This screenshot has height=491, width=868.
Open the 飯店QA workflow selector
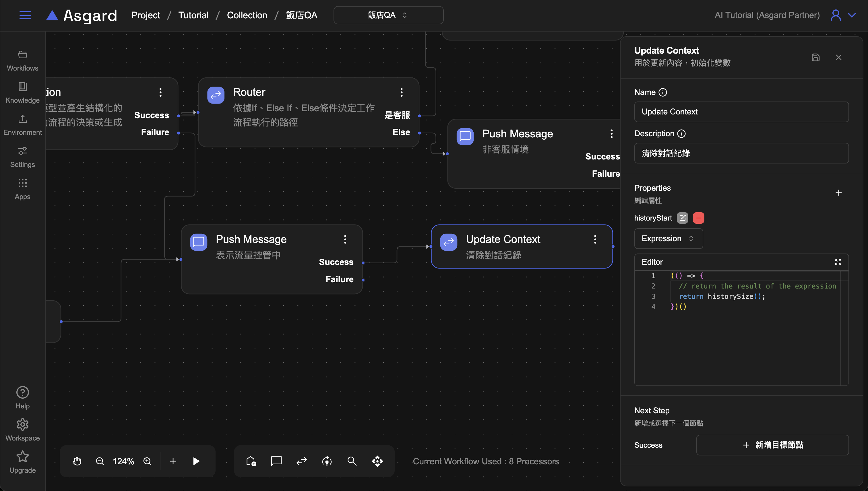point(388,15)
